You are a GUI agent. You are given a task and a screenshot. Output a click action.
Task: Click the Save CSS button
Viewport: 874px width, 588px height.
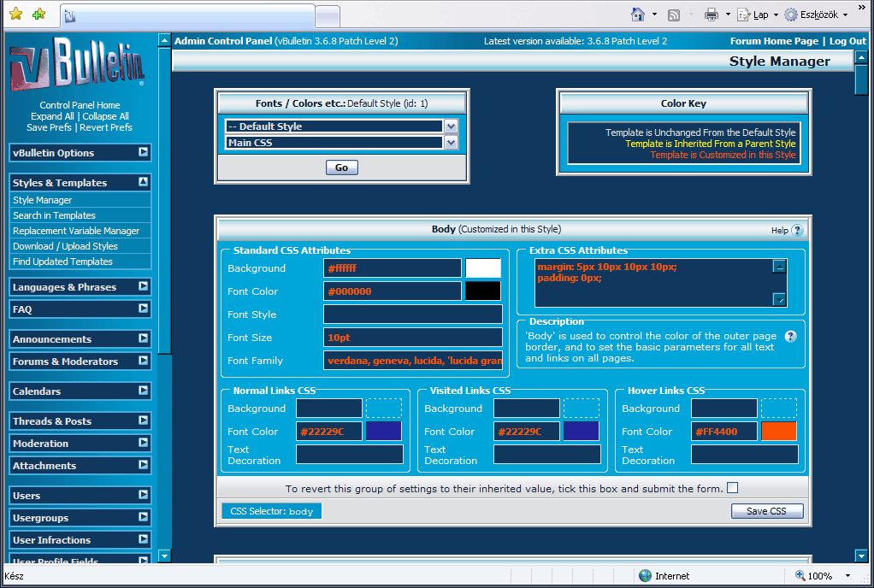click(x=767, y=511)
